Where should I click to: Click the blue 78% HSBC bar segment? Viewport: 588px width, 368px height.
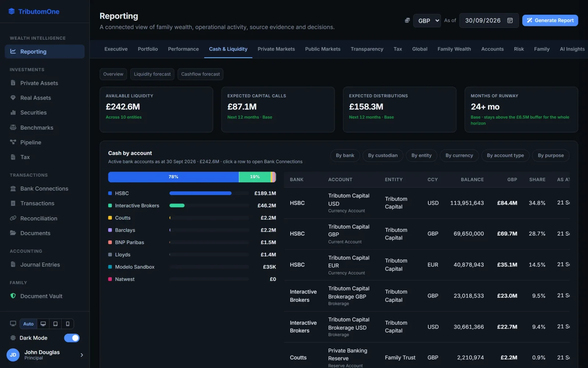point(173,177)
